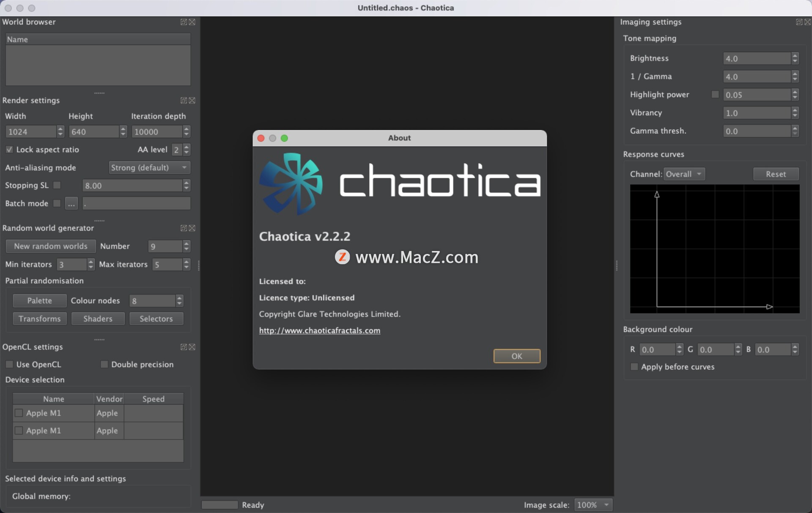Float the World browser panel

[x=184, y=22]
